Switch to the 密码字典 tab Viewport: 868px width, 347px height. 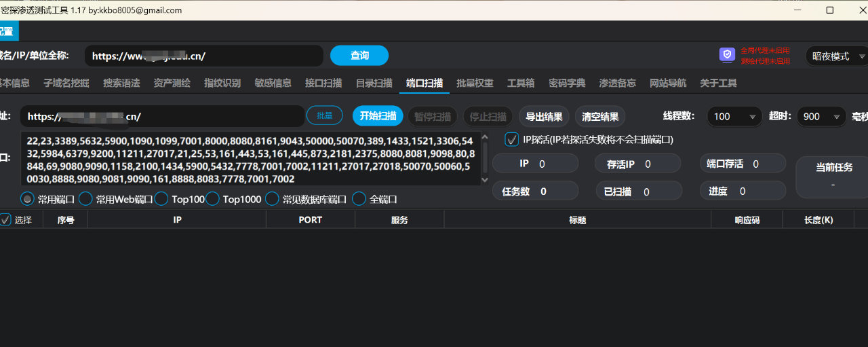[567, 83]
